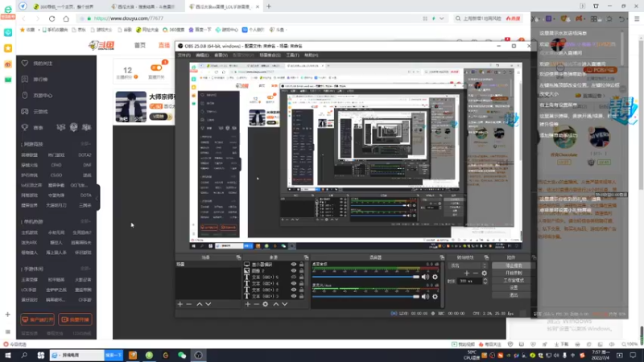Open the address bar dropdown arrow

tap(441, 19)
